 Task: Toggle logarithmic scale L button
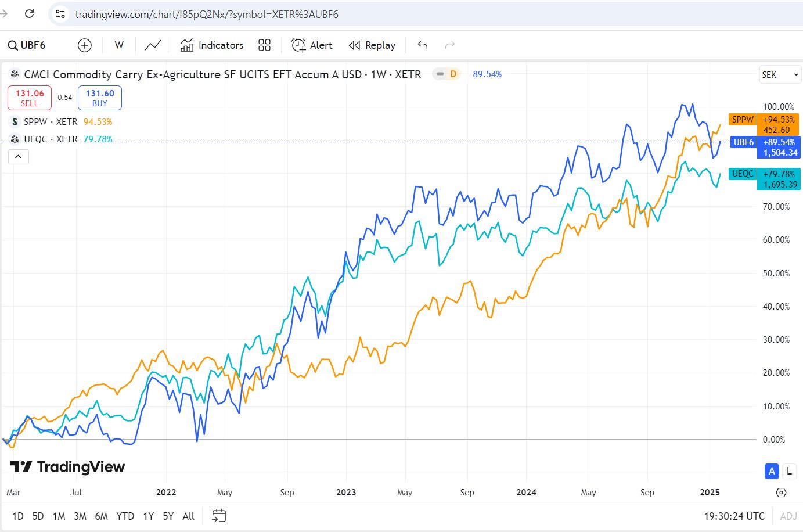tap(788, 471)
